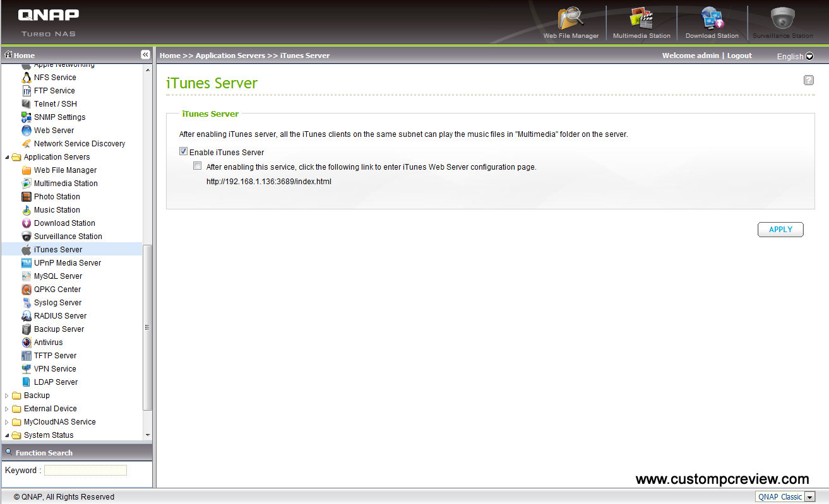
Task: Click the help question mark icon
Action: tap(808, 80)
